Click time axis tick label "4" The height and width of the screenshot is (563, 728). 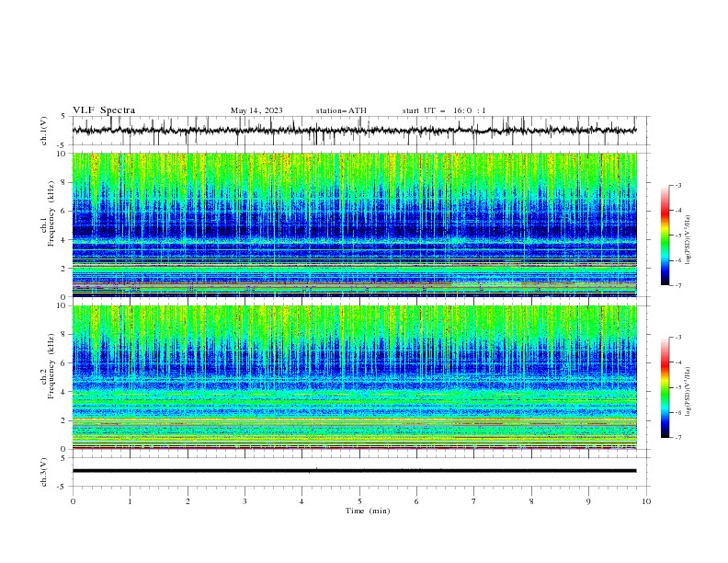point(301,501)
